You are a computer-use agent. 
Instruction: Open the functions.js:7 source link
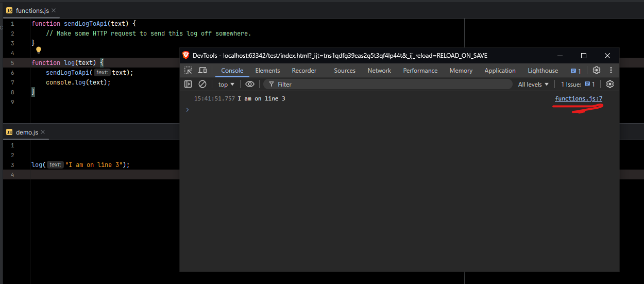click(579, 98)
